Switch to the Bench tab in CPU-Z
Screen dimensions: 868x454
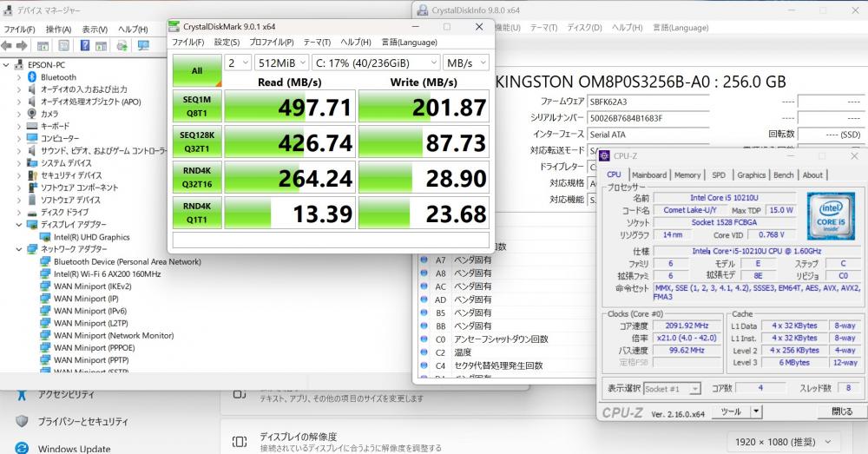point(783,175)
